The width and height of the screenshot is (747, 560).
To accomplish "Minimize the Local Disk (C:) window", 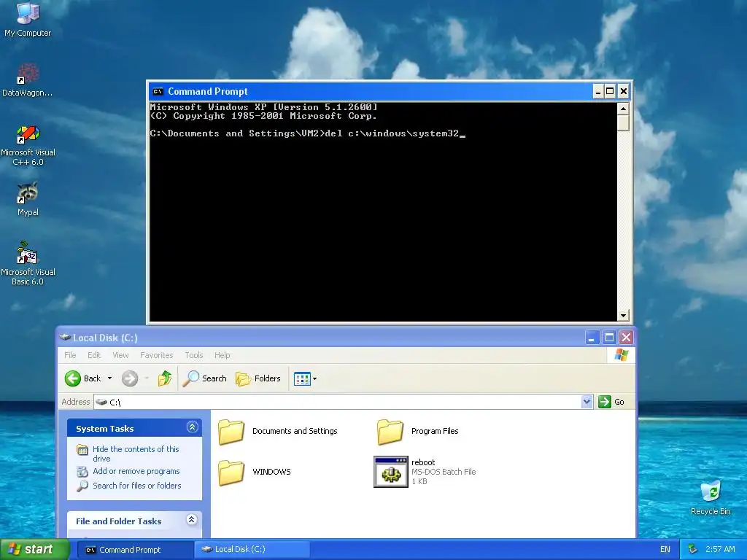I will 591,338.
